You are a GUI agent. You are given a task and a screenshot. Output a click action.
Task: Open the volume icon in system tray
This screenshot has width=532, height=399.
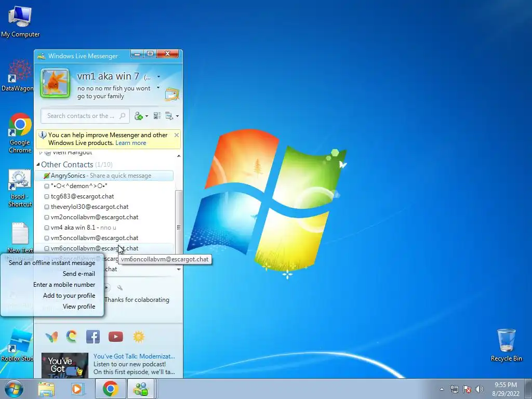(x=480, y=389)
